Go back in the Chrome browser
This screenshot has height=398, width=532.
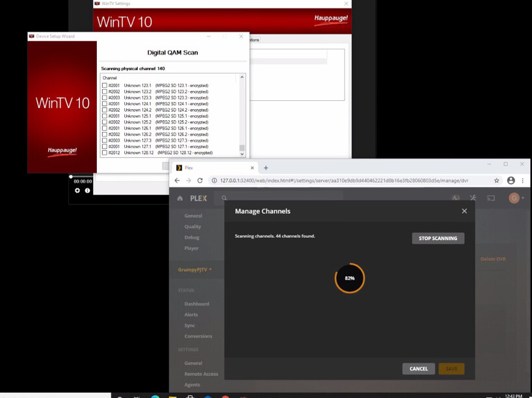click(x=177, y=181)
